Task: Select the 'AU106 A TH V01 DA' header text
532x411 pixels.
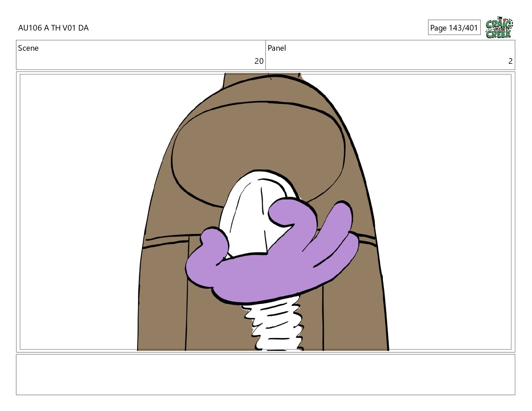Action: coord(53,28)
